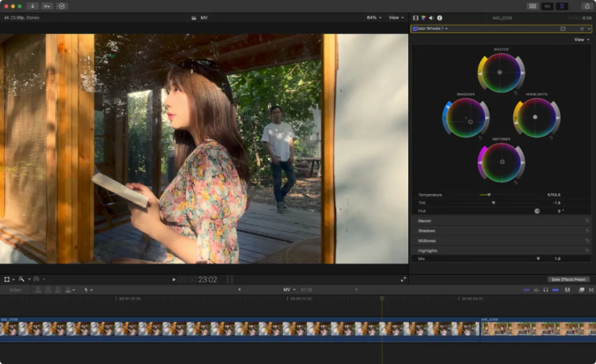Open the Info inspector icon

coord(440,18)
